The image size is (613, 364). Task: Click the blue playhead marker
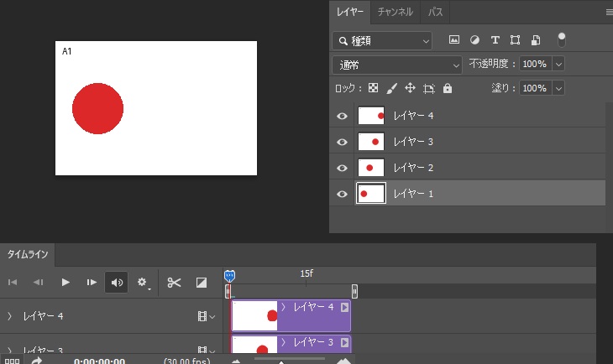tap(229, 276)
